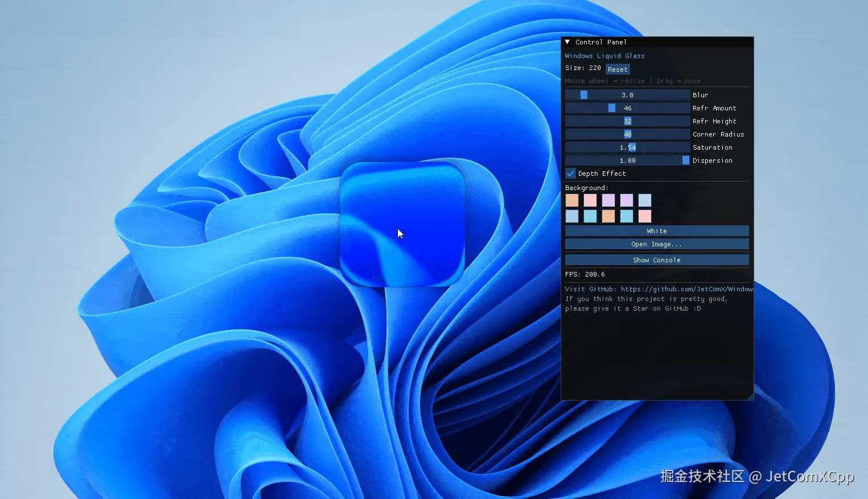Choose the light blue swatch ending the top Background row
The image size is (868, 499).
click(x=645, y=200)
